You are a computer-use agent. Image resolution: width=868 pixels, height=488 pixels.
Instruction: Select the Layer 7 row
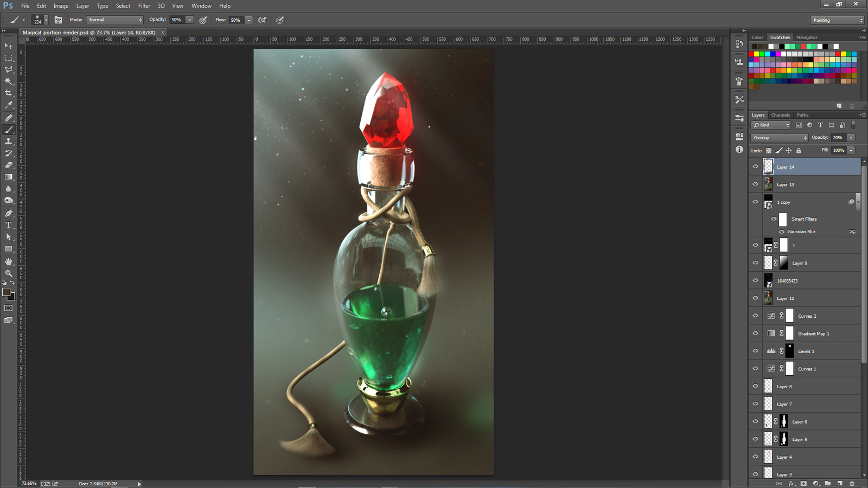(805, 404)
